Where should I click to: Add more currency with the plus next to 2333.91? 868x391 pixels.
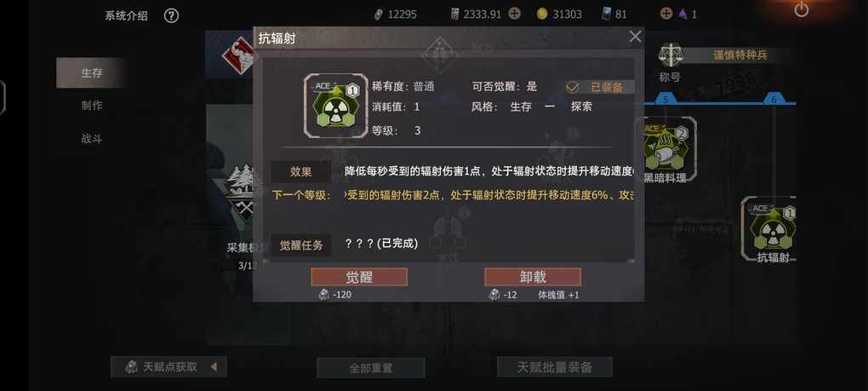point(514,14)
